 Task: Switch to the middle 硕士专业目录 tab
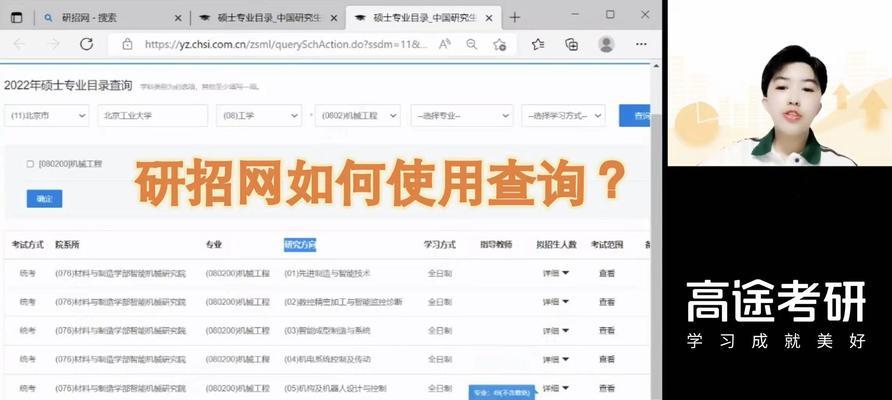[267, 18]
